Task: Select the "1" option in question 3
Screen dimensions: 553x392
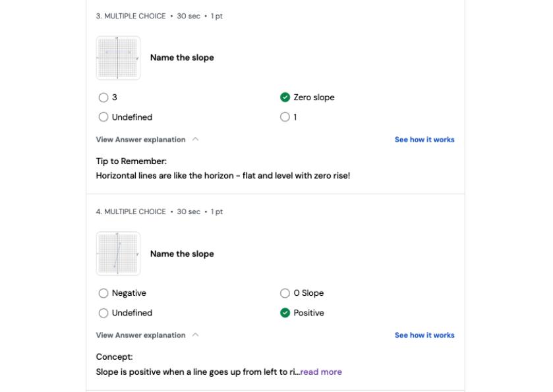Action: click(285, 117)
